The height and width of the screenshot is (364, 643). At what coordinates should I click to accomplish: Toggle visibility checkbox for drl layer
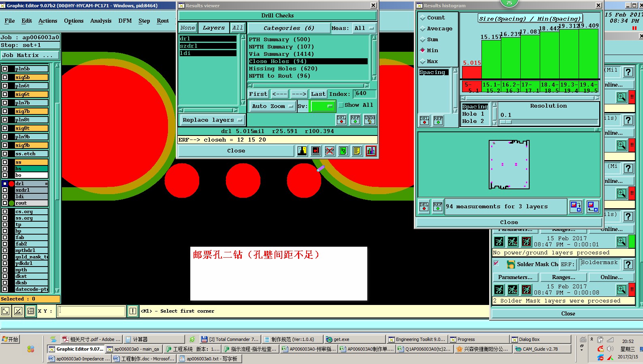coord(5,184)
